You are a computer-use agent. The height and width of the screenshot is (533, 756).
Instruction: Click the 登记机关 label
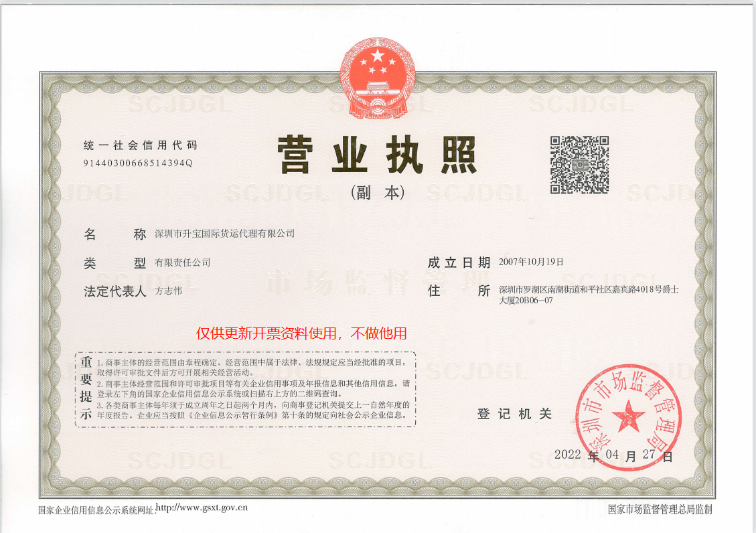[514, 414]
